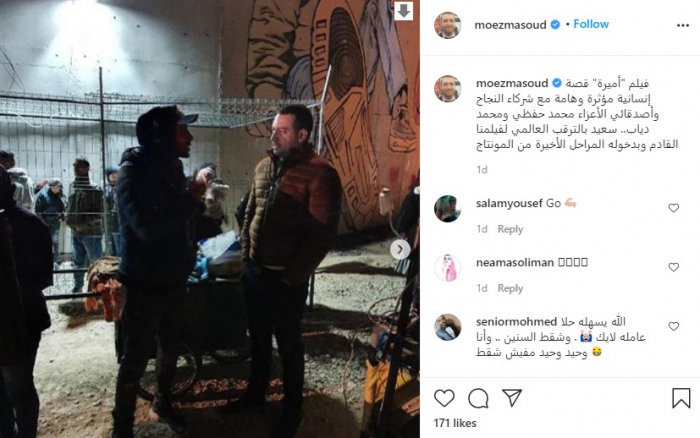This screenshot has height=438, width=700.
Task: Open neamasoliman's profile avatar
Action: [x=447, y=268]
